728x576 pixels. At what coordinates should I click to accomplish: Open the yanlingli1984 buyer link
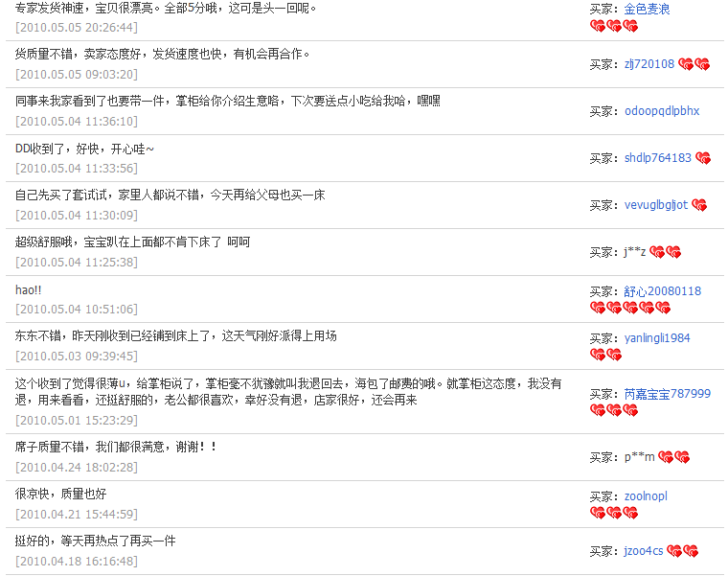[x=657, y=338]
